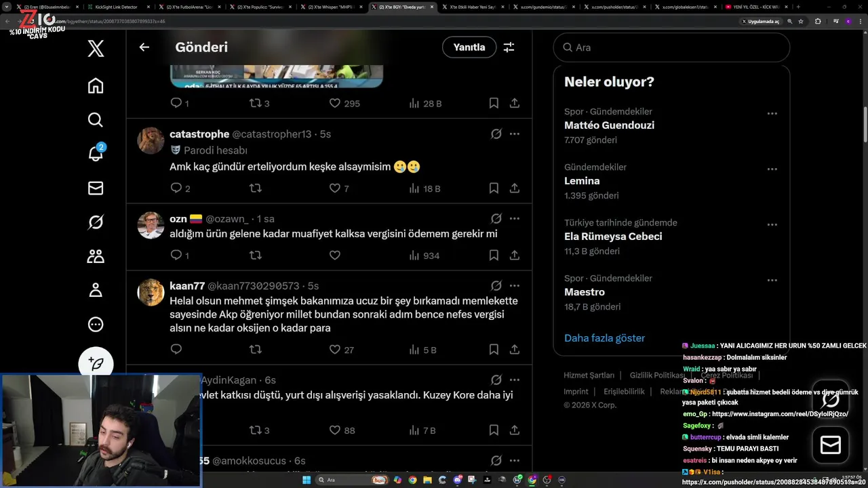Open options for Maestro trend
The height and width of the screenshot is (488, 868).
coord(772,280)
